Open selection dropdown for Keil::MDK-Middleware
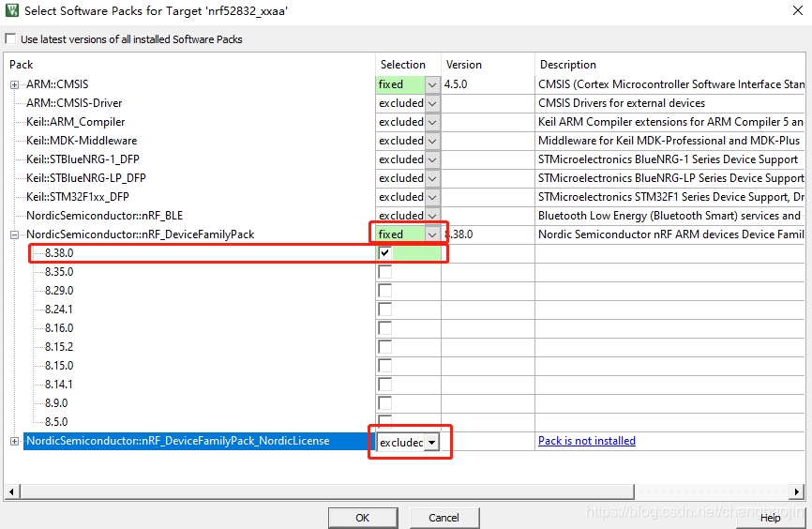812x529 pixels. click(432, 141)
